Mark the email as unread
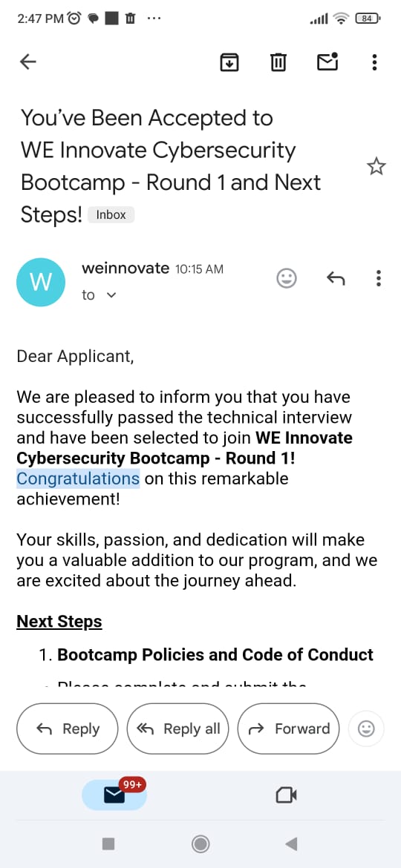The width and height of the screenshot is (401, 868). [327, 62]
